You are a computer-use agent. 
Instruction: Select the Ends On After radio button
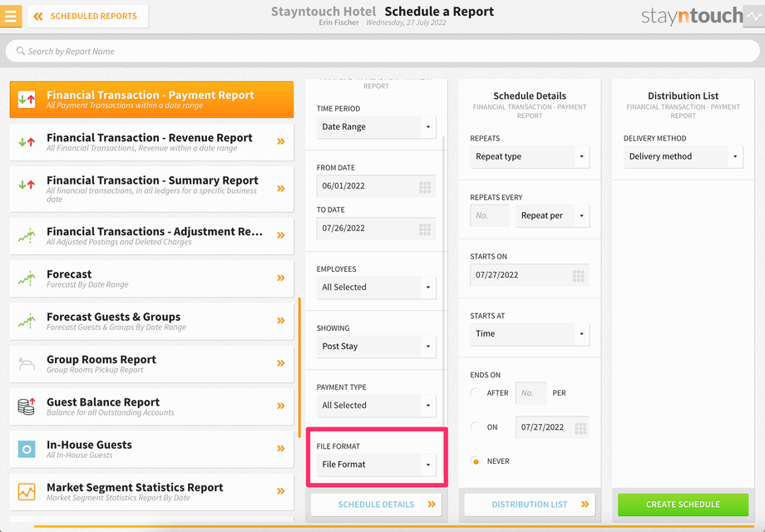476,392
